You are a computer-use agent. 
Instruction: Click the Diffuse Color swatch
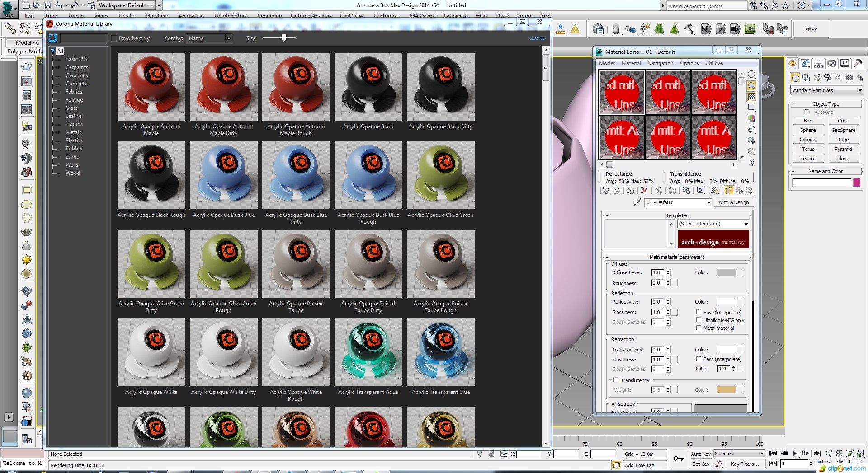726,272
